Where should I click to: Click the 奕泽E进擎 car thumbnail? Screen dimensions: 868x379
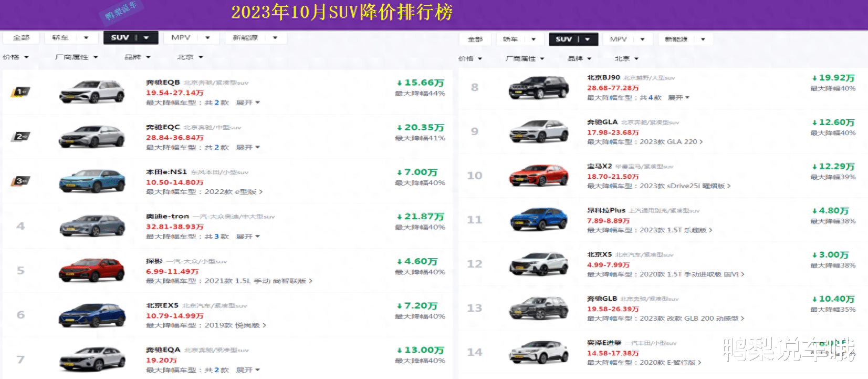(x=539, y=352)
